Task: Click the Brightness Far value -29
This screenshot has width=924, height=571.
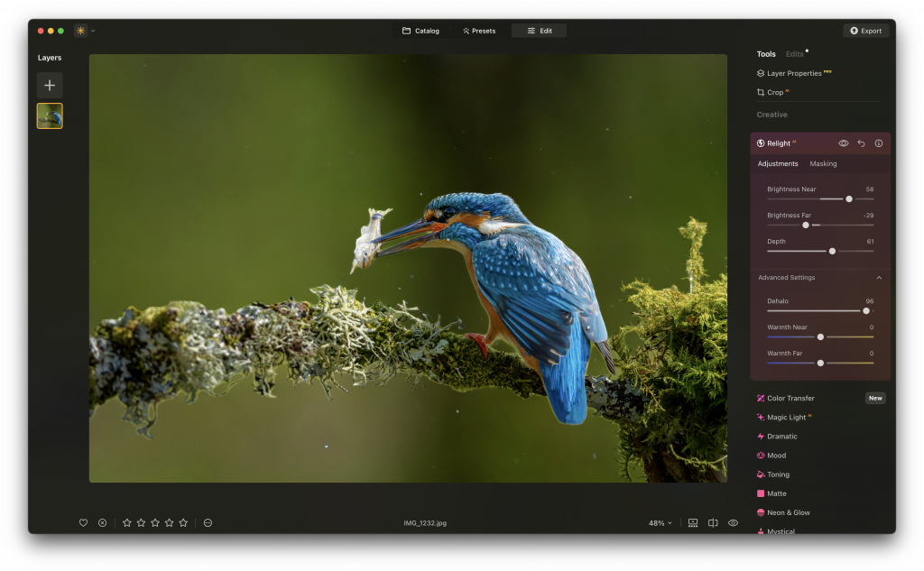Action: coord(869,215)
